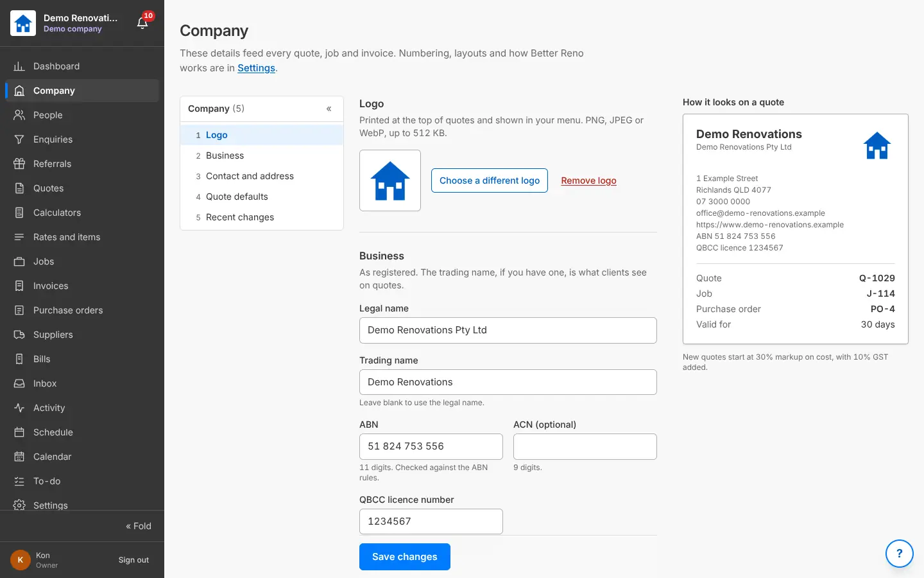Click the Schedule calendar icon
The height and width of the screenshot is (578, 924).
19,432
